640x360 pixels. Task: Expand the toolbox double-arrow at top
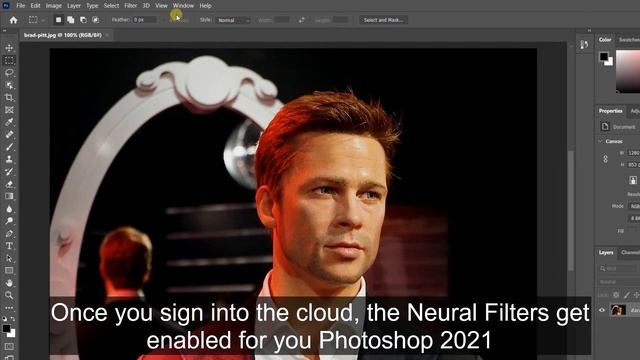pos(5,31)
